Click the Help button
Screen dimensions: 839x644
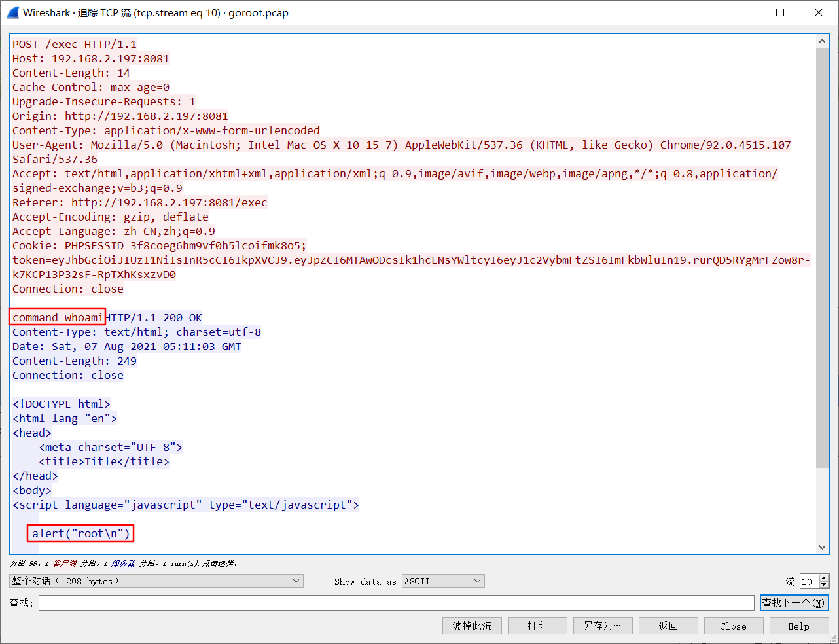pos(799,626)
